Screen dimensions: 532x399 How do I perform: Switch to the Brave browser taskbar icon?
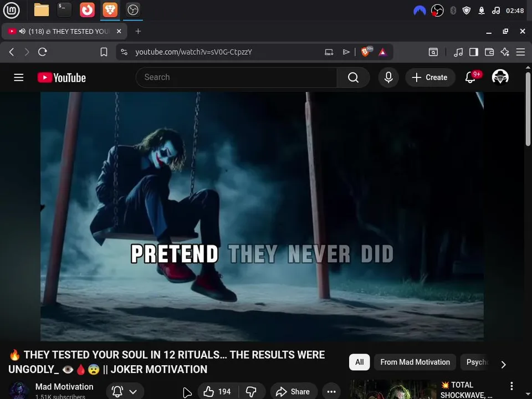click(x=110, y=10)
